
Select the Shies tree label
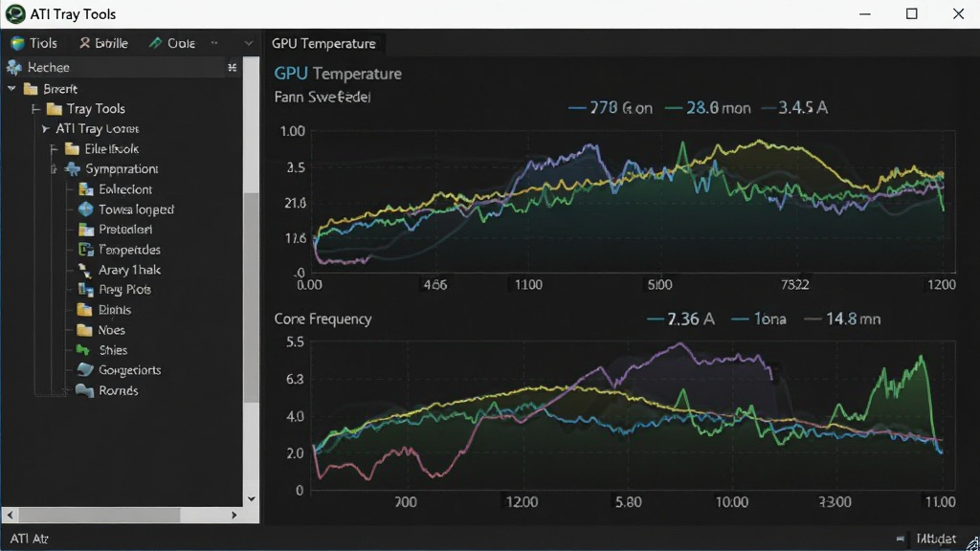(x=113, y=350)
